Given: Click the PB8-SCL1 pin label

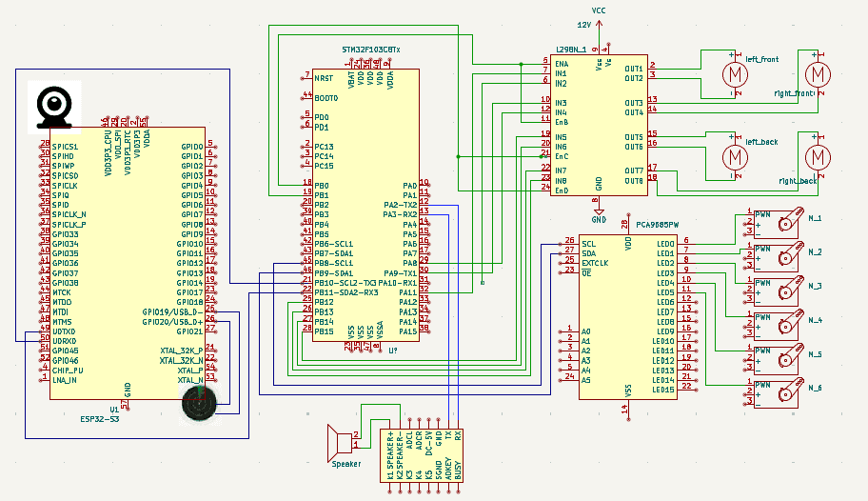Looking at the screenshot, I should [333, 263].
